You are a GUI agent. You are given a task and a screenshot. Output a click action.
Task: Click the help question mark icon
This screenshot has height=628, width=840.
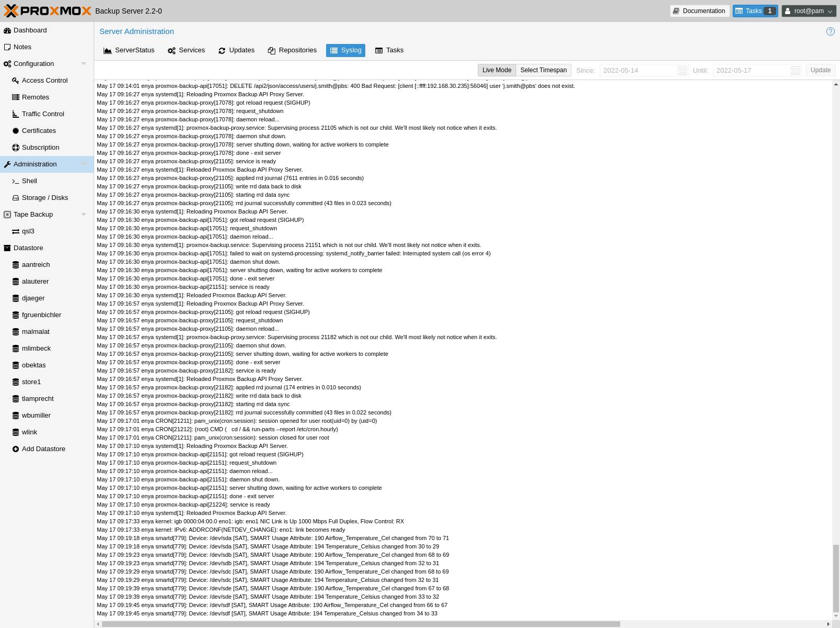click(x=830, y=31)
